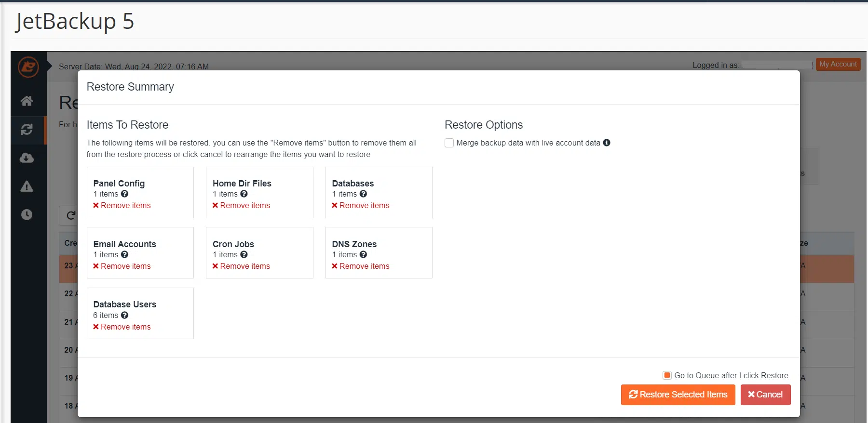Click help icon next to Cron Jobs items

pos(244,254)
